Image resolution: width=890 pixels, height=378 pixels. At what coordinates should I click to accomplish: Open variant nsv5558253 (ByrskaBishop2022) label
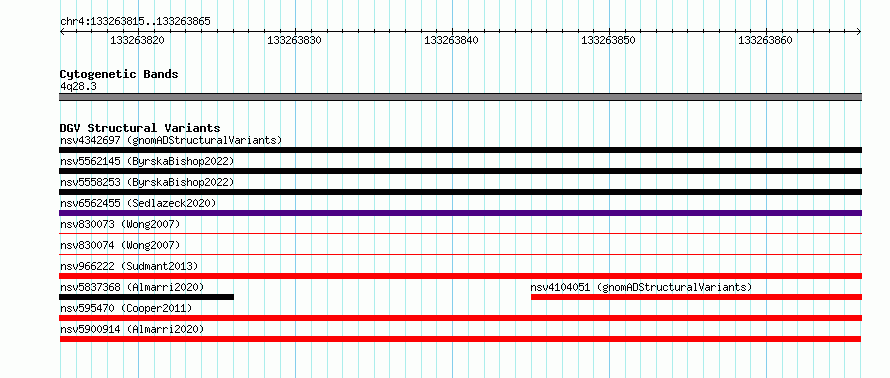[x=147, y=182]
